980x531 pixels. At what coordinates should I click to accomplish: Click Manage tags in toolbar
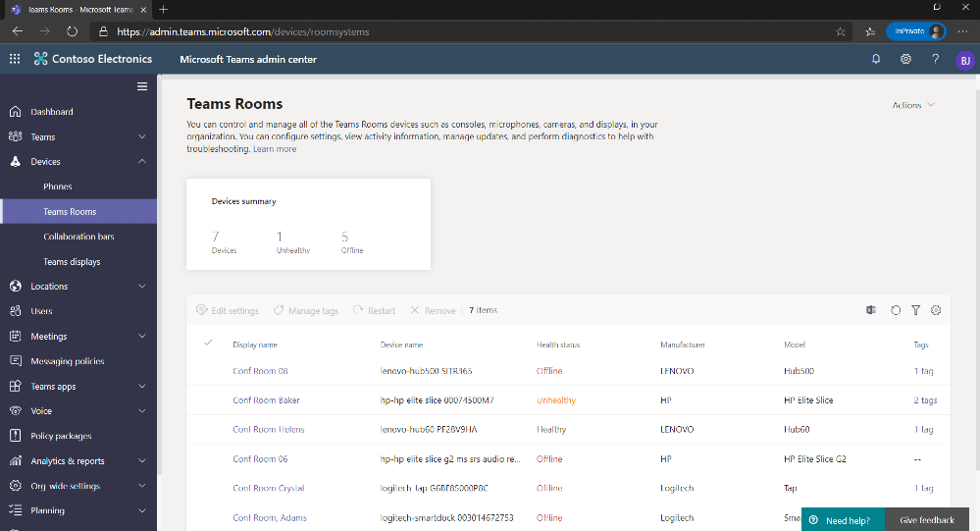pyautogui.click(x=306, y=310)
